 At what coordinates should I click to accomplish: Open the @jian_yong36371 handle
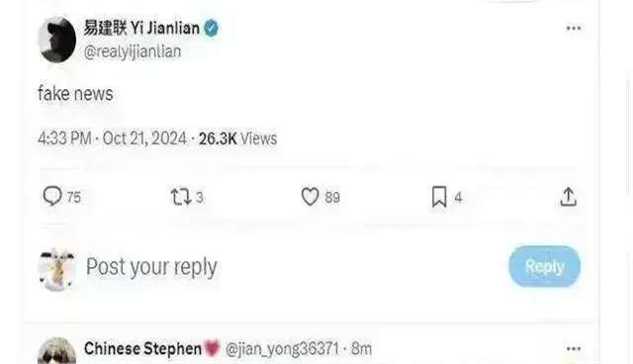coord(282,348)
